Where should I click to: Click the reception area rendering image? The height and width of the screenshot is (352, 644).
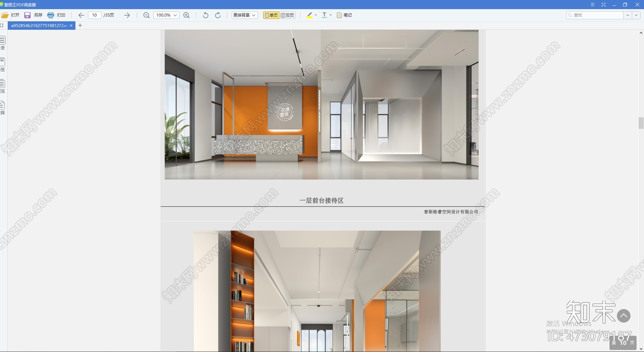tap(322, 104)
